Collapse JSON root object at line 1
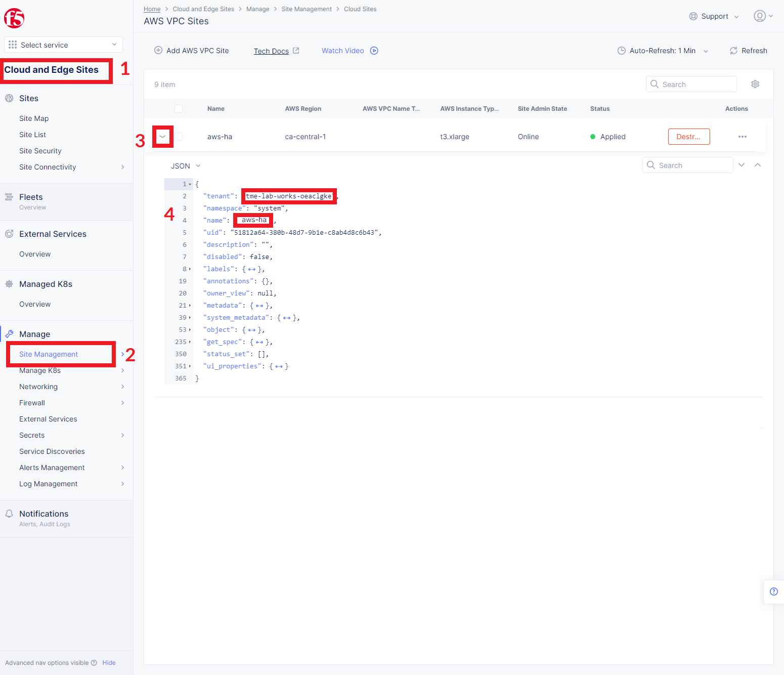The width and height of the screenshot is (784, 675). pos(190,184)
